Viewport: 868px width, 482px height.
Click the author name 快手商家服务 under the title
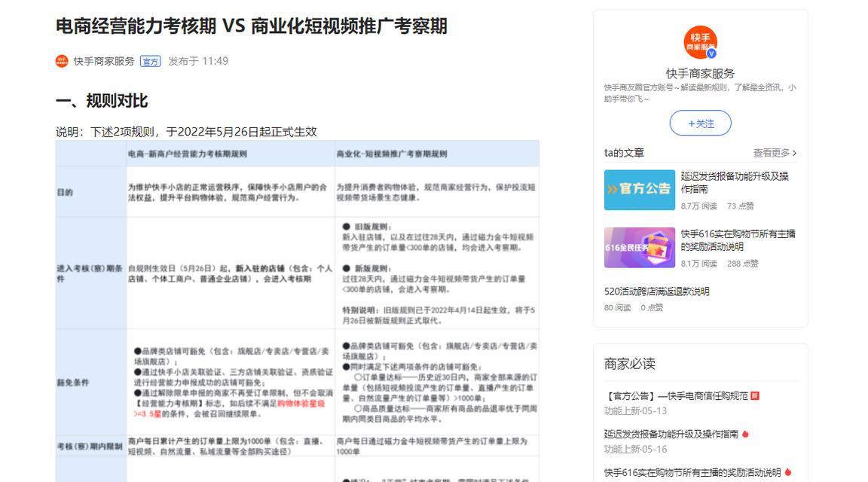104,62
